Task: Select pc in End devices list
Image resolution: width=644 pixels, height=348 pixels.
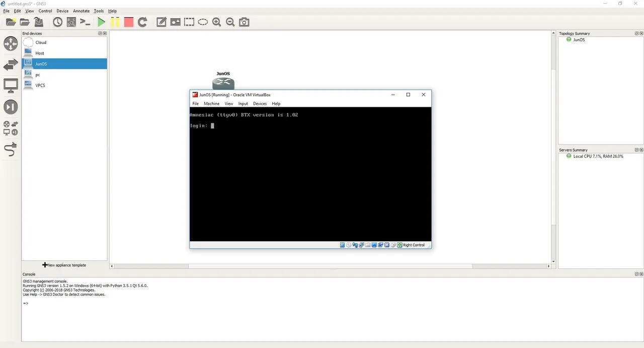Action: [64, 75]
